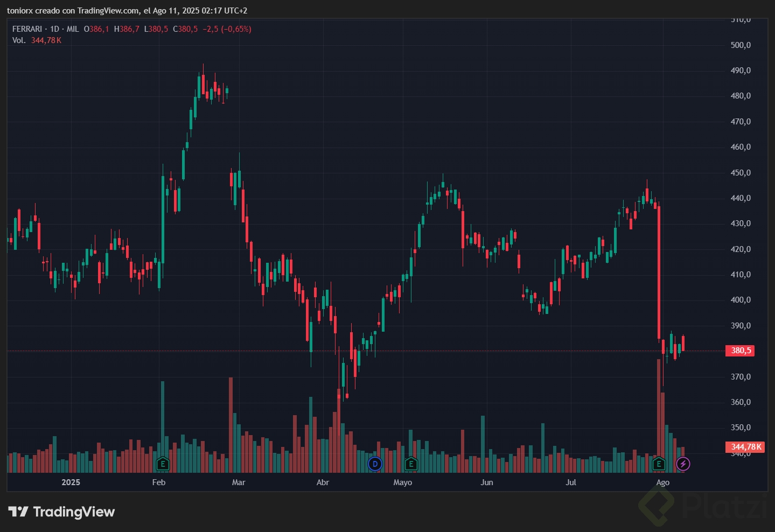Click the 470,0 price axis label
This screenshot has width=775, height=532.
tap(741, 122)
